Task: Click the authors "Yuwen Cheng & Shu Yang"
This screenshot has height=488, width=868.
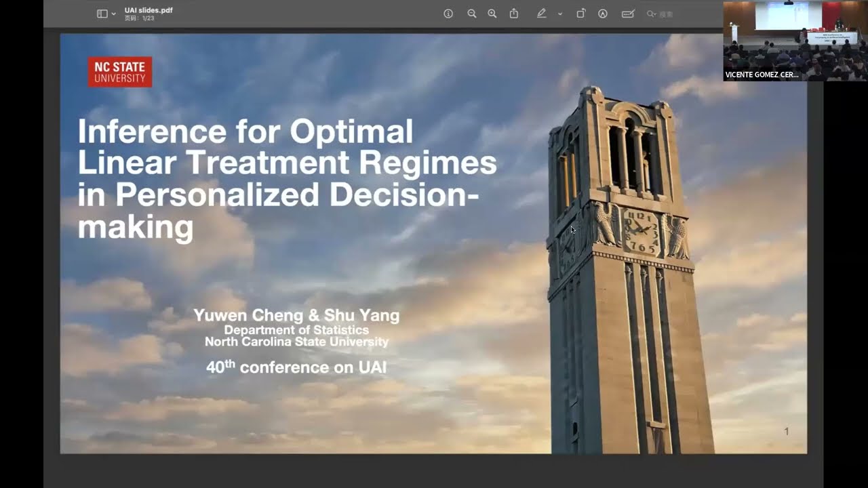Action: (x=296, y=315)
